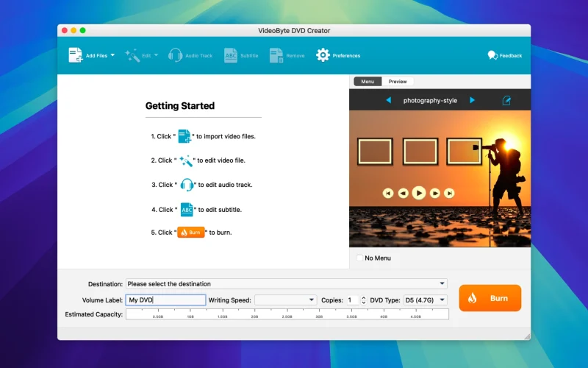This screenshot has height=368, width=588.
Task: Click the Add Files toolbar icon
Action: pos(76,55)
